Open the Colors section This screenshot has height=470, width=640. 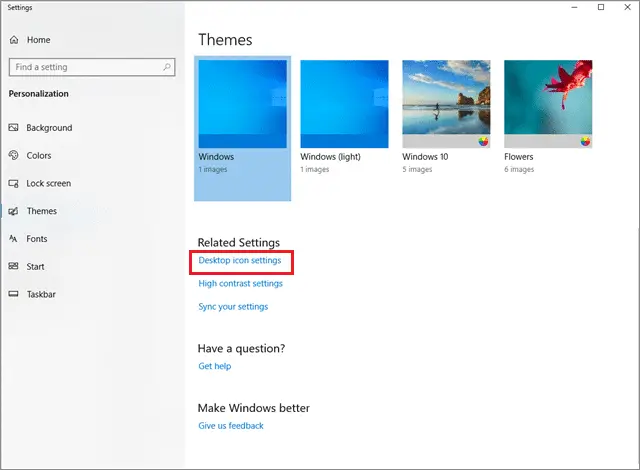(x=39, y=155)
